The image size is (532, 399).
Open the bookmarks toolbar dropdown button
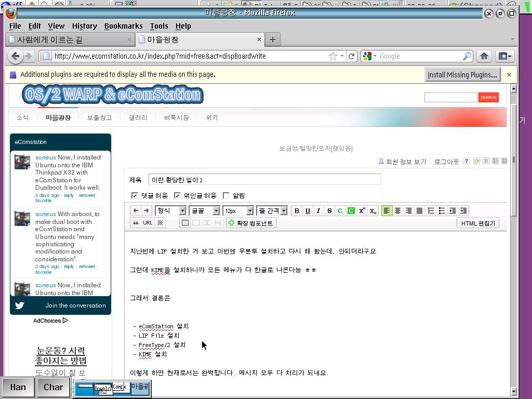505,56
